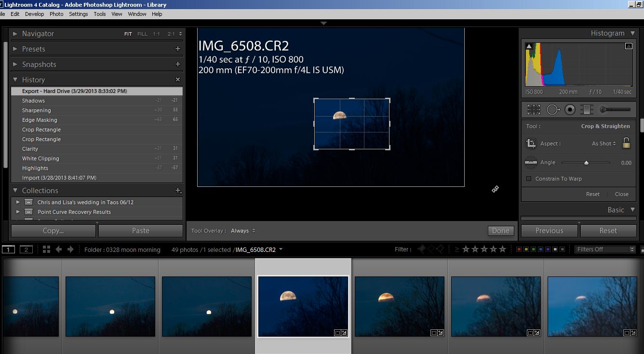
Task: Select the Highlights history step
Action: (x=35, y=168)
